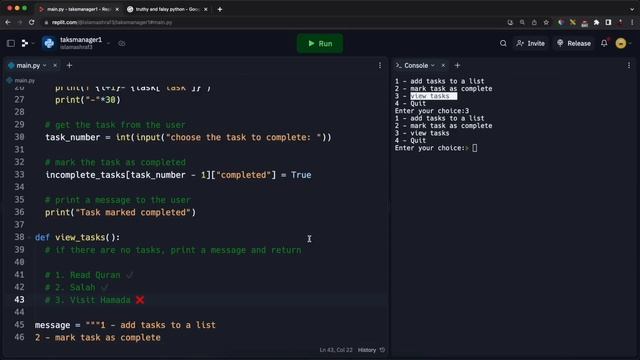Click the repl privacy eye icon
Viewport: 640px width, 360px height.
122,43
